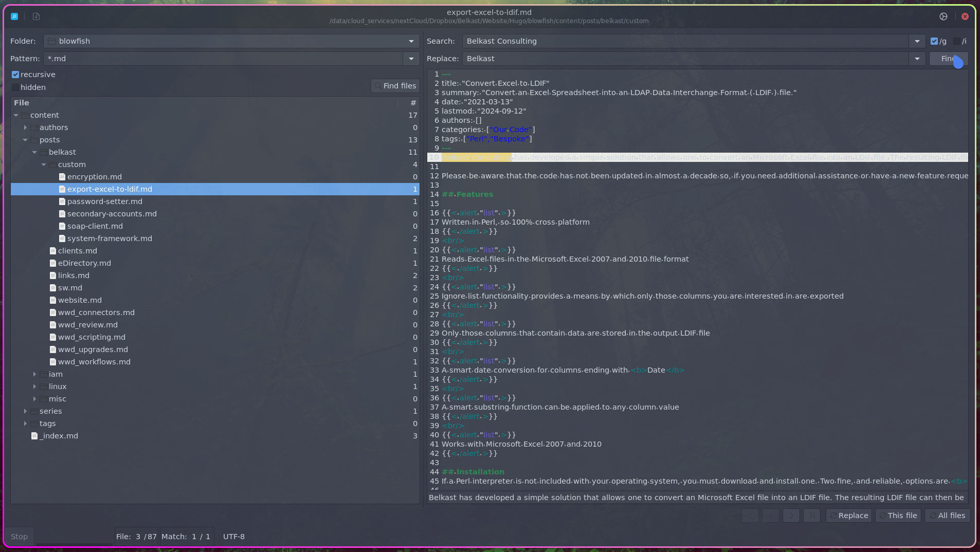The height and width of the screenshot is (552, 980).
Task: Replace matches in This file
Action: (x=898, y=516)
